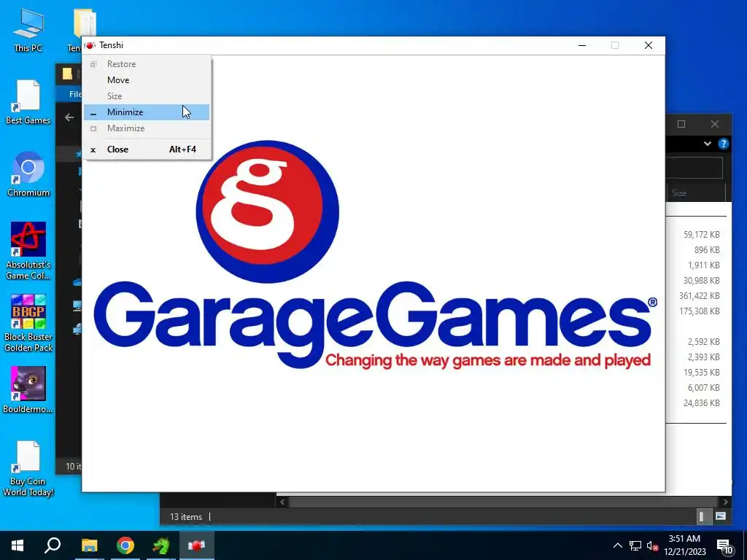The height and width of the screenshot is (560, 747).
Task: Click the horizontal scrollbar left arrow in Explorer
Action: click(x=282, y=502)
